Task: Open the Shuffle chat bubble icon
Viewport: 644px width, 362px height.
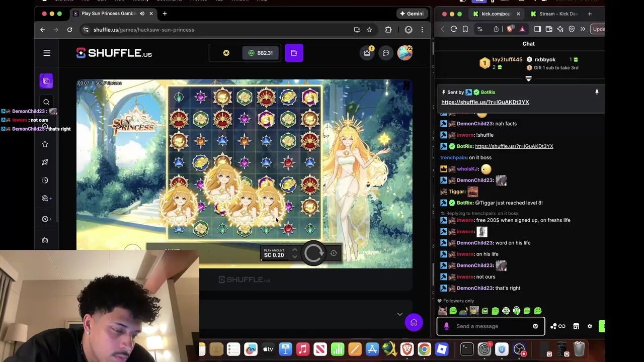Action: click(386, 53)
